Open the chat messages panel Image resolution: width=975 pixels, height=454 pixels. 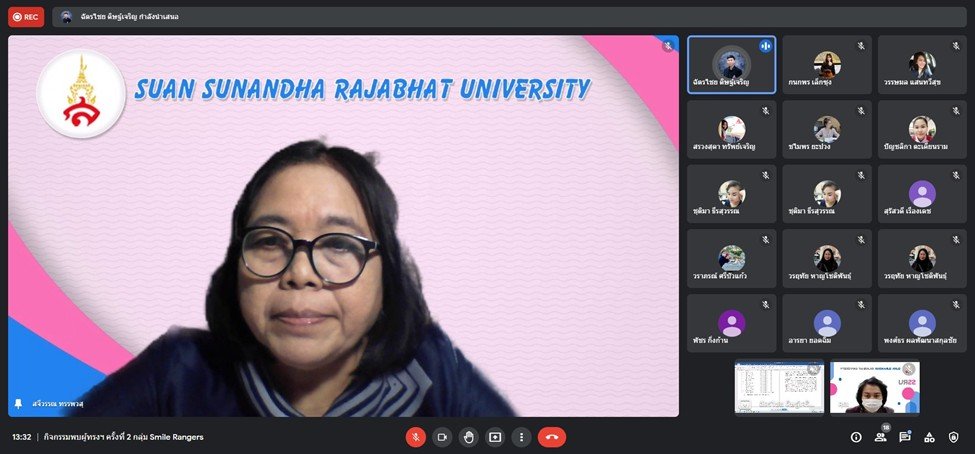[905, 437]
